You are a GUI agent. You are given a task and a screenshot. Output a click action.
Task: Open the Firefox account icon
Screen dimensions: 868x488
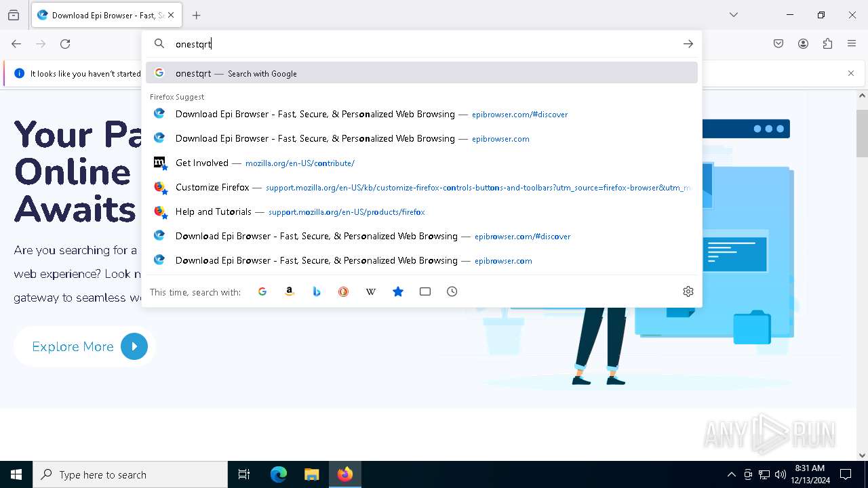803,44
